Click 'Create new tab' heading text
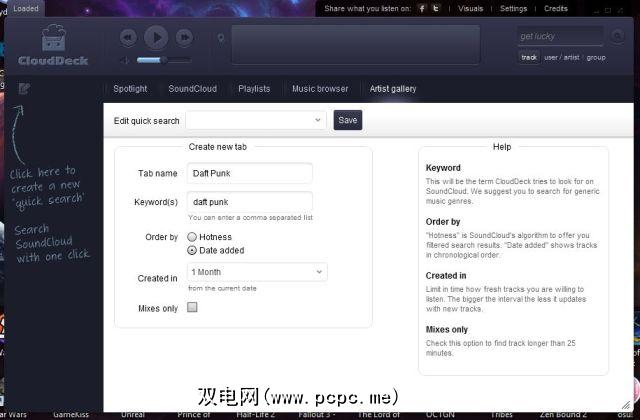Image resolution: width=640 pixels, height=420 pixels. click(218, 147)
